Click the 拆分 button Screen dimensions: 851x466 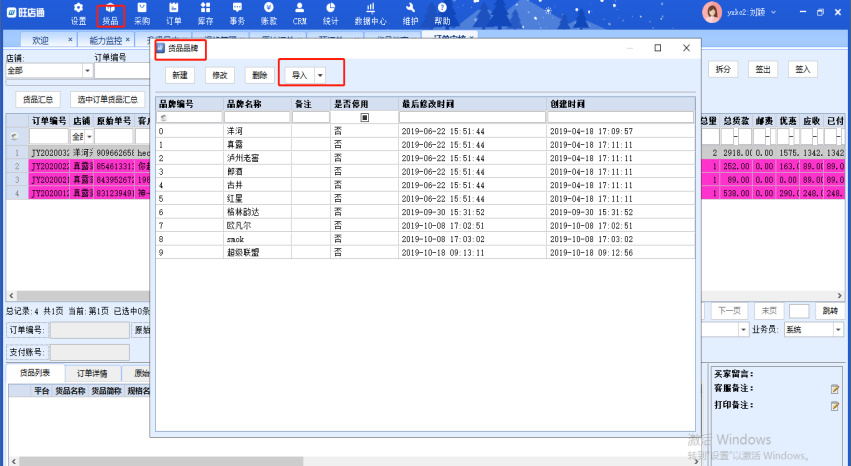click(723, 69)
